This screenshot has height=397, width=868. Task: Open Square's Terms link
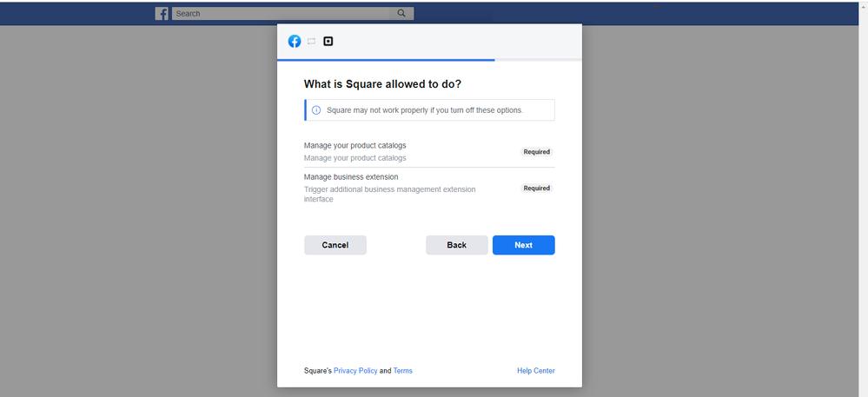(x=403, y=371)
